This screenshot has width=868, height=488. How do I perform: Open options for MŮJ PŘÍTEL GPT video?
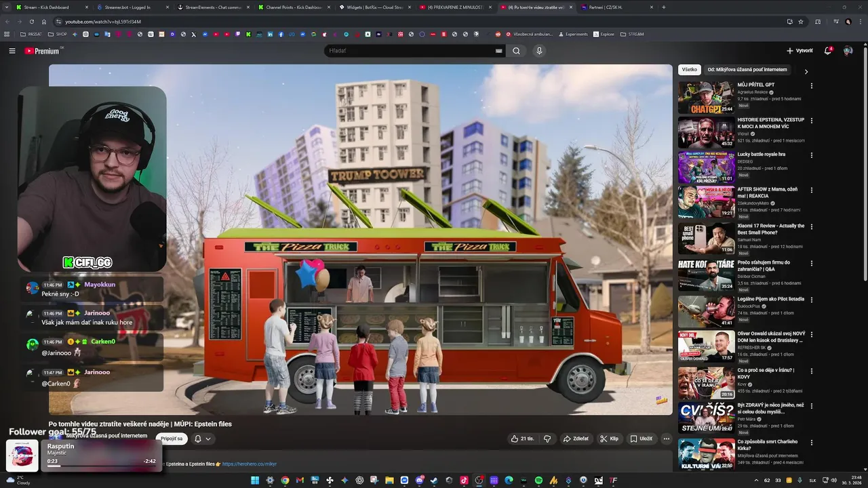pyautogui.click(x=811, y=86)
